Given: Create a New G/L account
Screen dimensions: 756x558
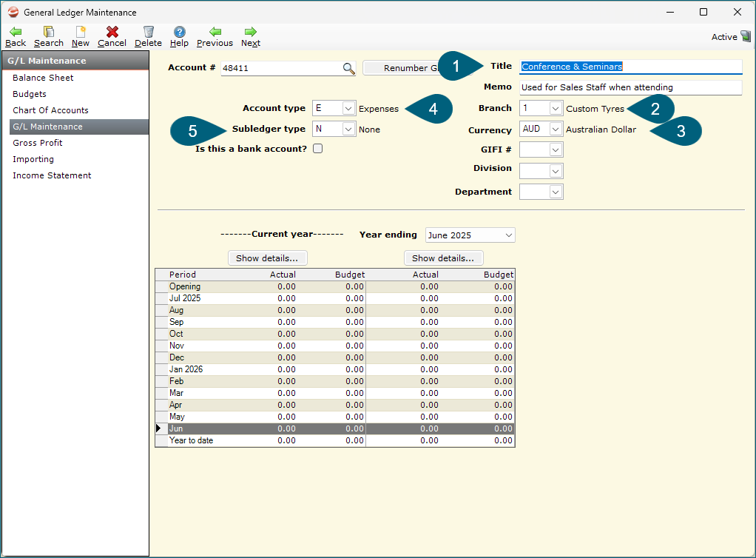Looking at the screenshot, I should point(81,37).
